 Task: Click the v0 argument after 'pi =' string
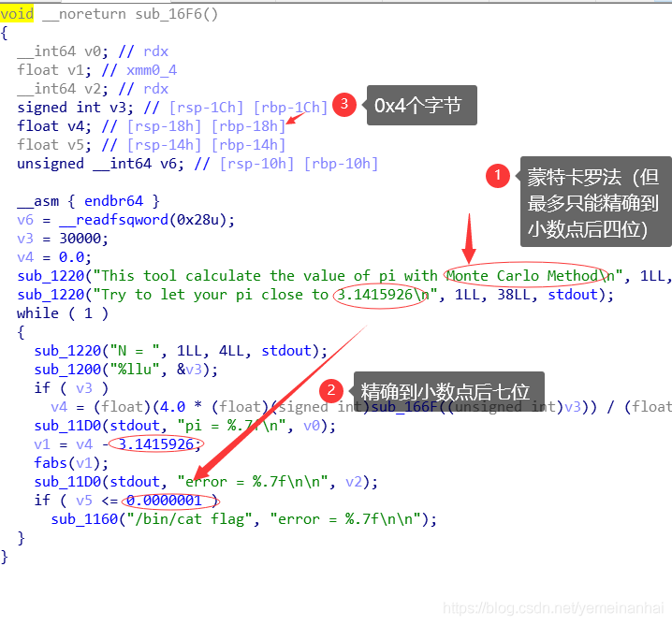tap(312, 426)
